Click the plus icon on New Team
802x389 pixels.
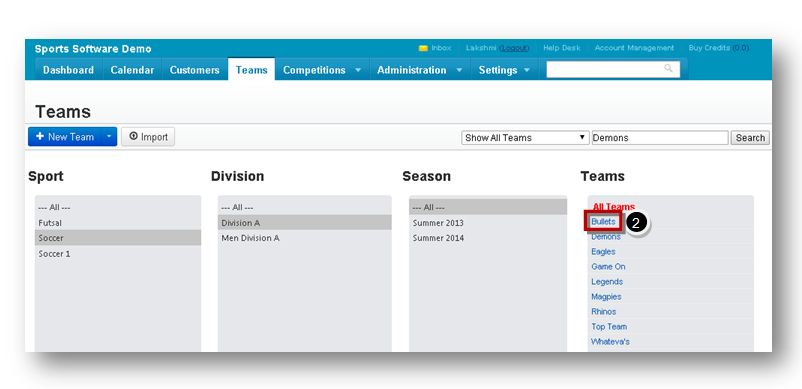(40, 137)
